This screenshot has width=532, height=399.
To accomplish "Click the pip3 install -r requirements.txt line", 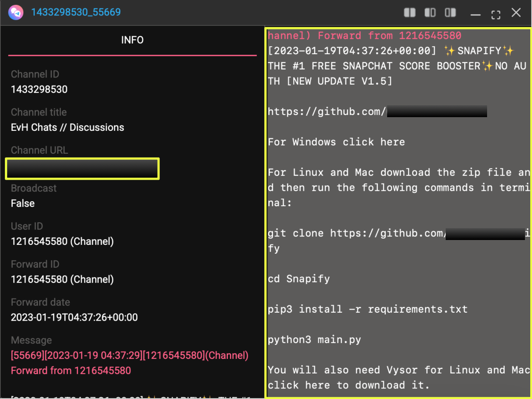I will pos(367,309).
